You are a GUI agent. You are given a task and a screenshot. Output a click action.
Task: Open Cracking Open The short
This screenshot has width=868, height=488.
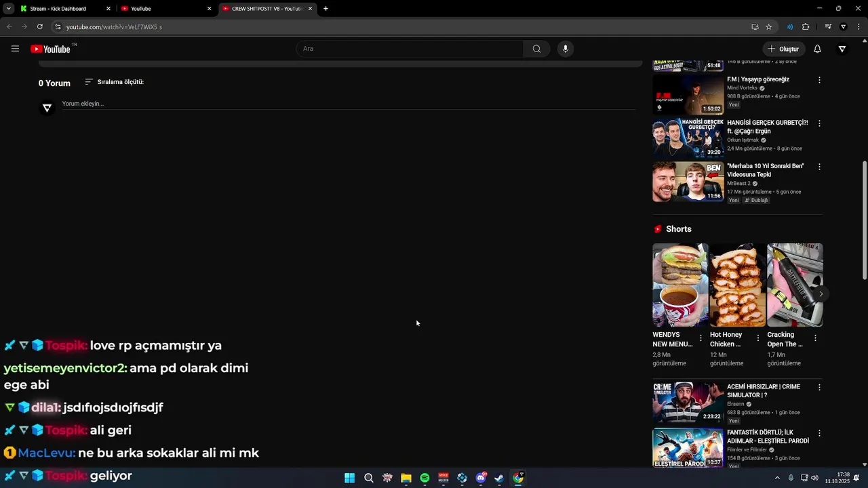click(794, 285)
